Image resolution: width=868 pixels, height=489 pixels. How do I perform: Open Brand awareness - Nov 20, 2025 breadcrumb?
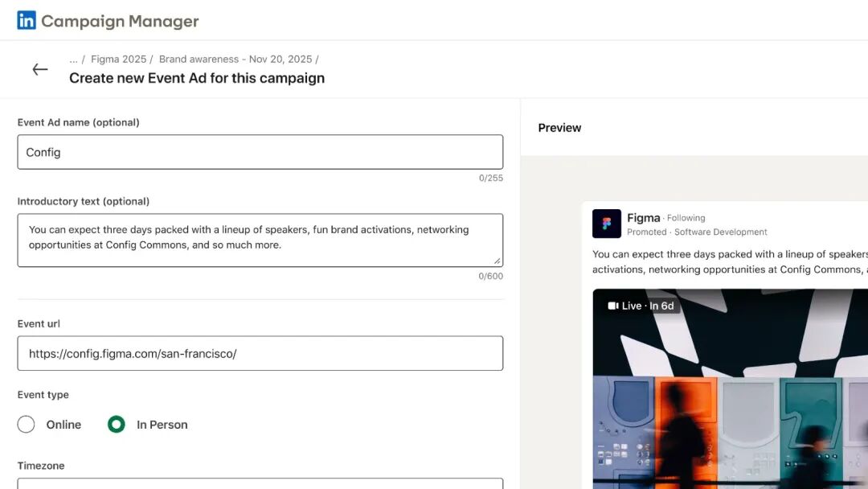(x=235, y=60)
